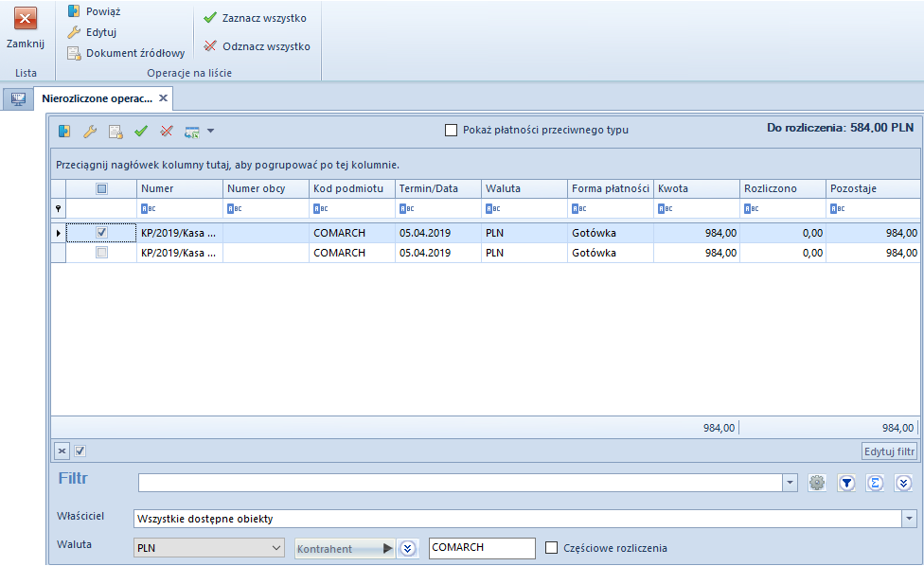Sort by the Kod podmiotu column header

(352, 188)
